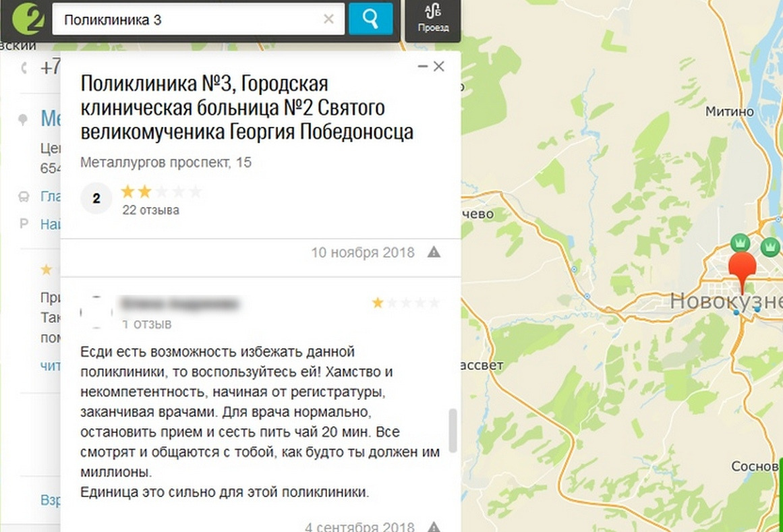Viewport: 783px width, 532px height.
Task: Click the blue magnifier search button
Action: click(x=370, y=19)
